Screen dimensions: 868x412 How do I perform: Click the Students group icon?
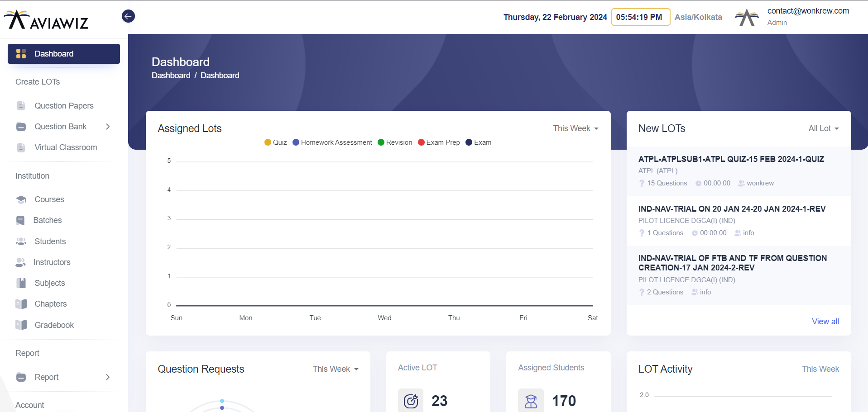(21, 242)
